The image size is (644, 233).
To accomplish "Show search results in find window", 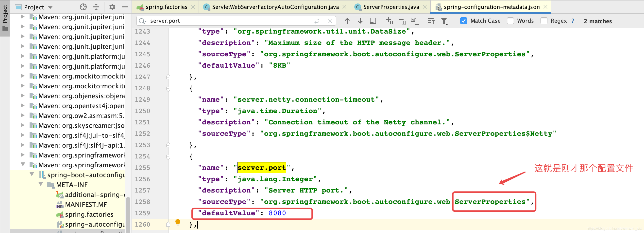I will coord(431,21).
